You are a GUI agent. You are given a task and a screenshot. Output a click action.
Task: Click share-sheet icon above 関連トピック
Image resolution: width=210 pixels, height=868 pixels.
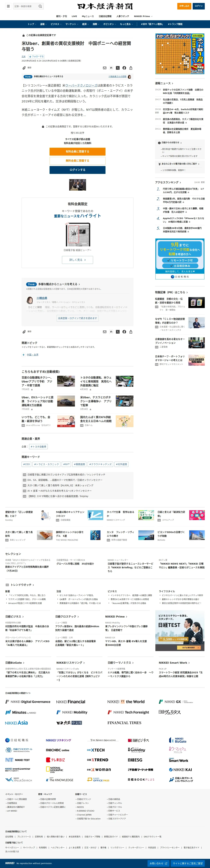click(x=131, y=332)
